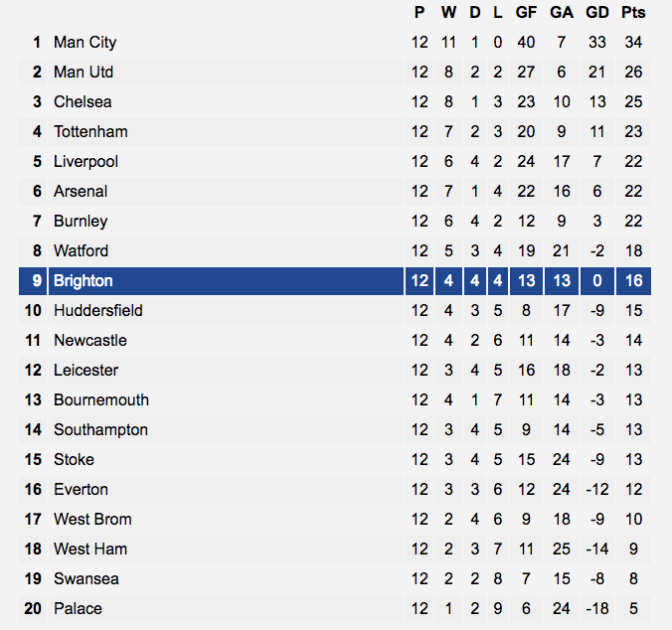Select the GA column header
Image resolution: width=672 pixels, height=630 pixels.
coord(562,12)
